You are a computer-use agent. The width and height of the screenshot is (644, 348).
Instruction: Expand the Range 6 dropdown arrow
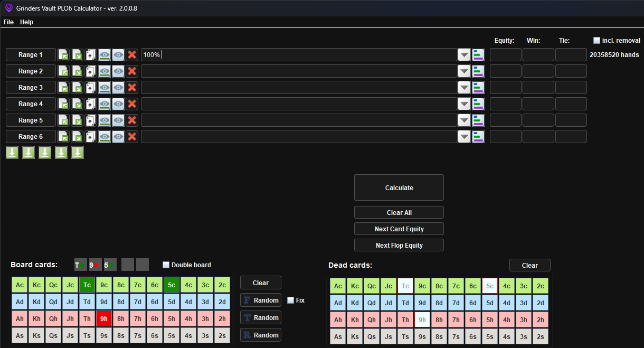pyautogui.click(x=464, y=137)
